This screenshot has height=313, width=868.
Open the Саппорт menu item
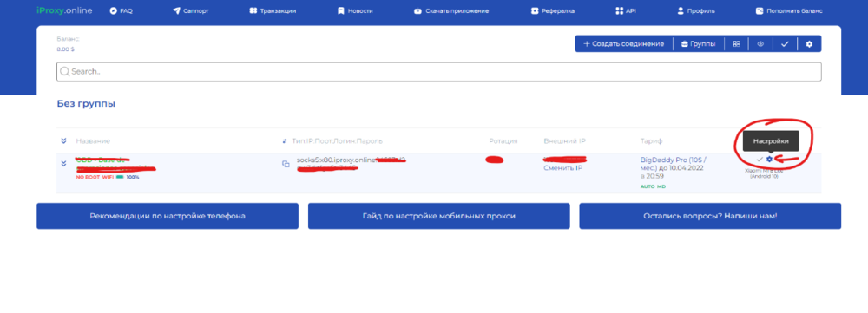[190, 10]
